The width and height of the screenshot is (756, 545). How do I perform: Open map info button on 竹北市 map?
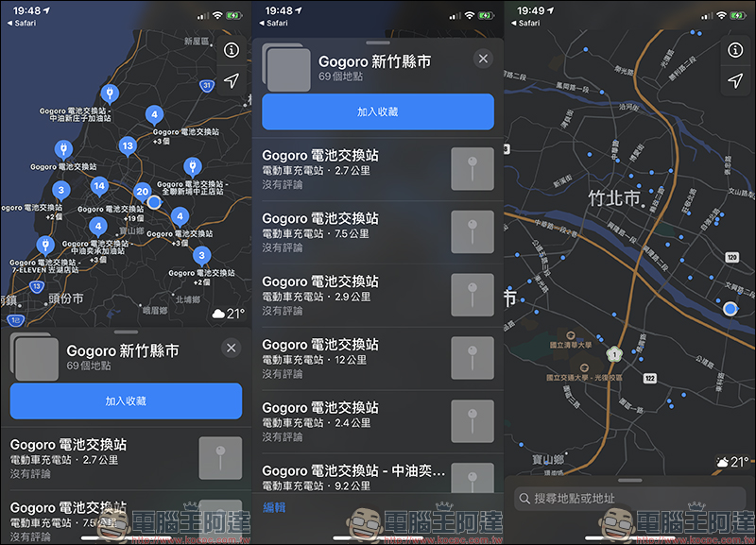pos(735,51)
